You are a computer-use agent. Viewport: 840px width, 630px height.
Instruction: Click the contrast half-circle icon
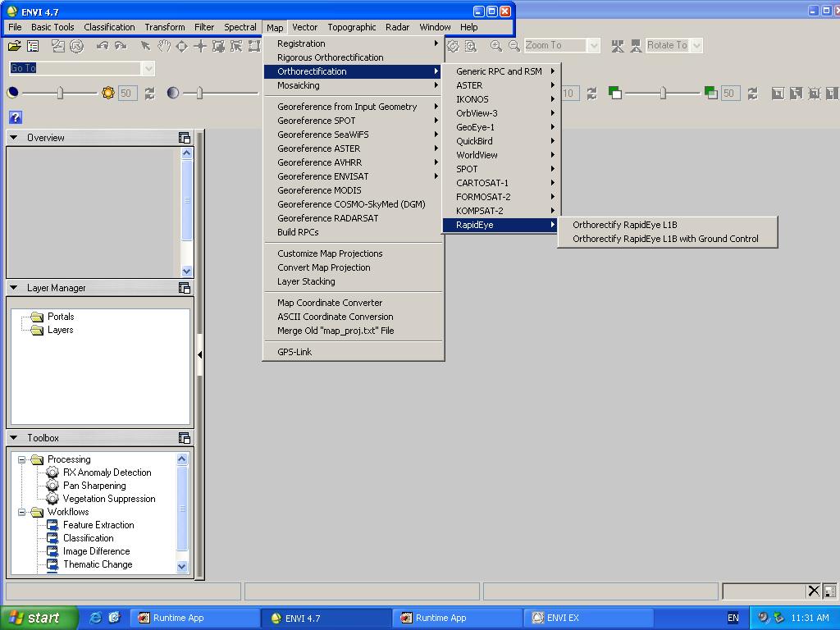[173, 93]
